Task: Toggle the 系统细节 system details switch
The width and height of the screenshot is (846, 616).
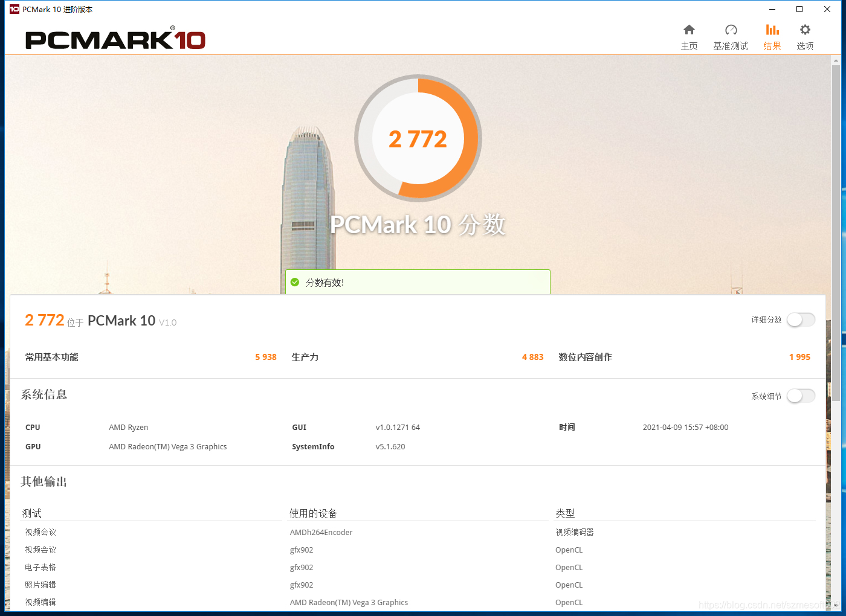Action: pos(801,396)
